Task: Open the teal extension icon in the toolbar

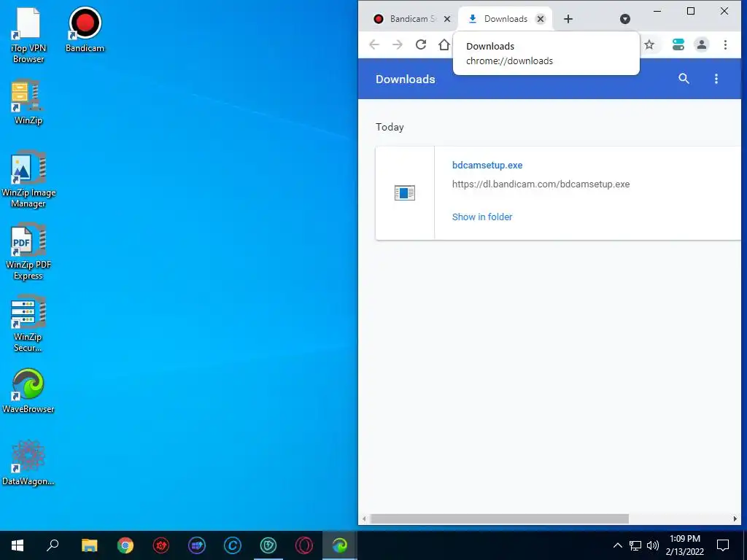Action: pos(678,44)
